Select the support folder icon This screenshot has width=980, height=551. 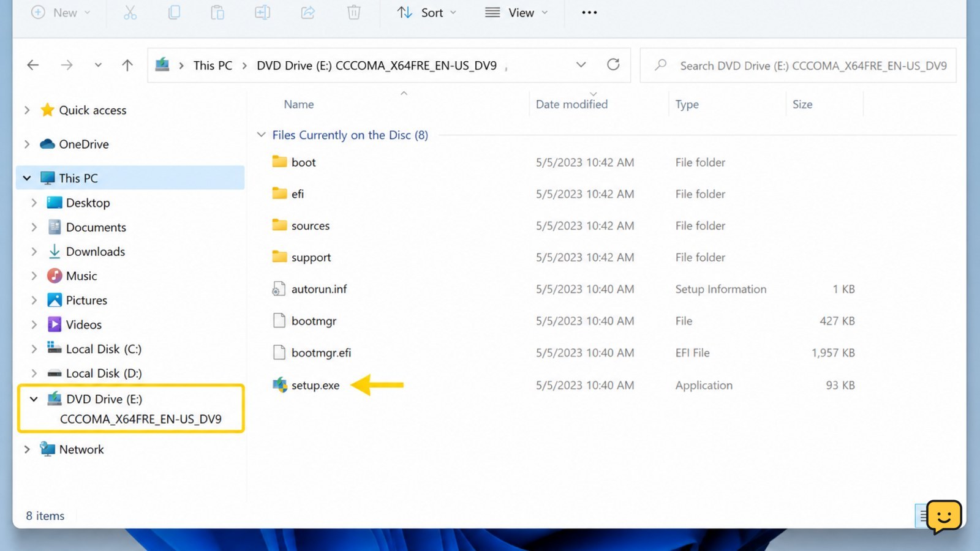point(279,257)
